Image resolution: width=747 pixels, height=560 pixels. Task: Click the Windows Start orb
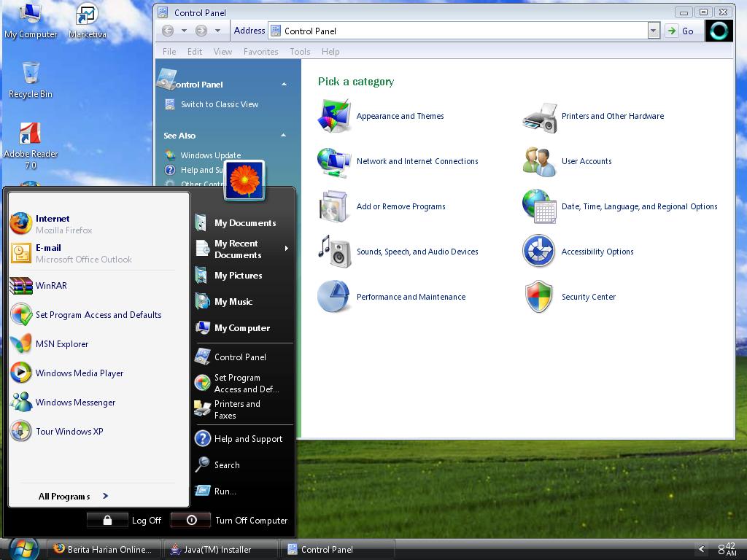point(24,549)
